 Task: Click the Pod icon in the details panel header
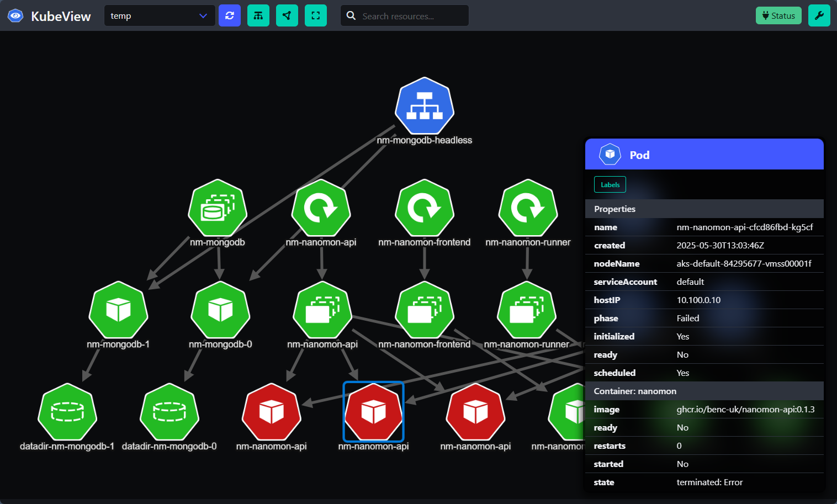610,154
